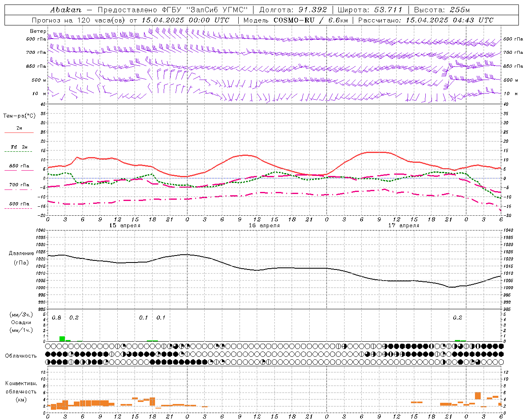
Task: Click the "Td 2м" dew point legend entry
Action: coord(19,147)
